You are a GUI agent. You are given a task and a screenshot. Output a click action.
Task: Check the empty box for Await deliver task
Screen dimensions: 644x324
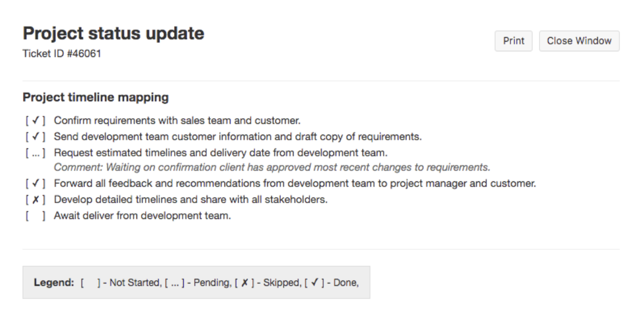pyautogui.click(x=35, y=216)
